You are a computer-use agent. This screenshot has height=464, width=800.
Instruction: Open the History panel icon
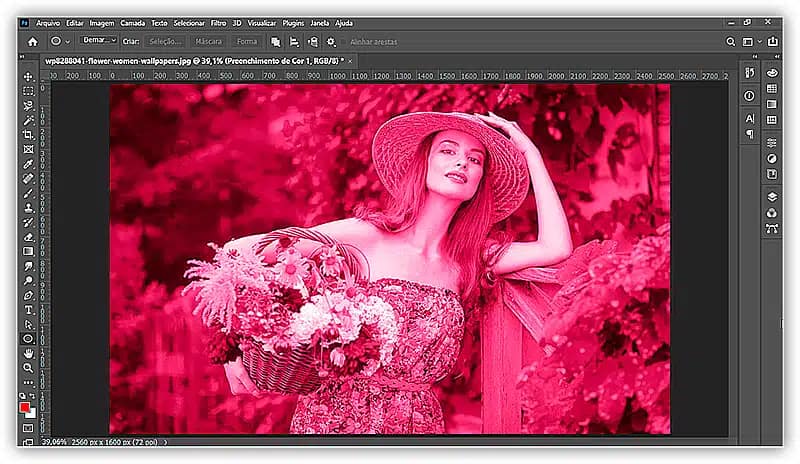coord(749,73)
